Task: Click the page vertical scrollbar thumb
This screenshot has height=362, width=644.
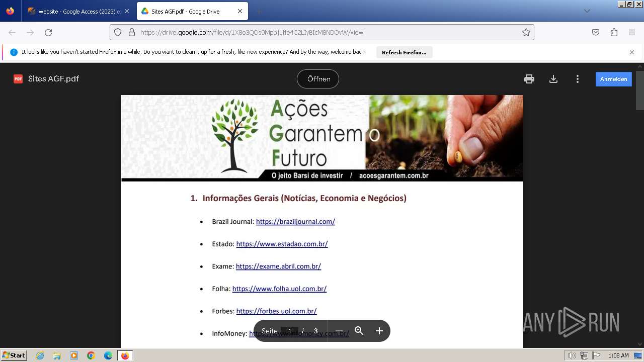Action: click(x=640, y=90)
